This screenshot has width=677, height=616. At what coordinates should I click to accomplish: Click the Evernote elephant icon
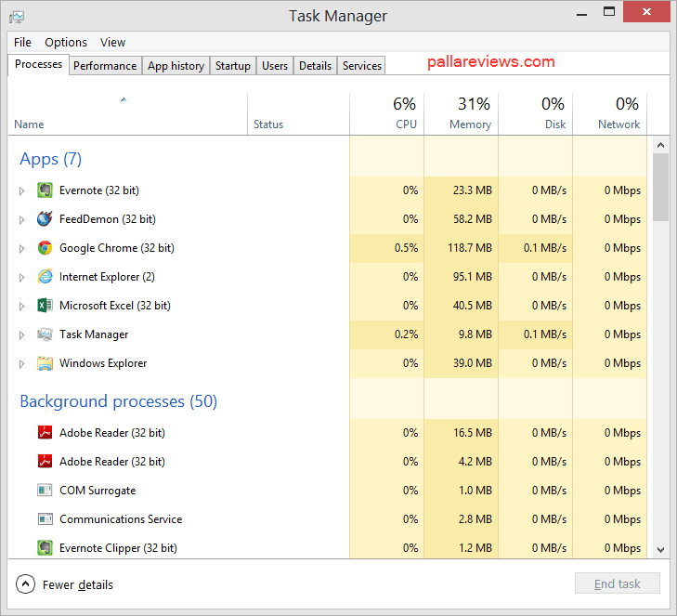pos(45,190)
